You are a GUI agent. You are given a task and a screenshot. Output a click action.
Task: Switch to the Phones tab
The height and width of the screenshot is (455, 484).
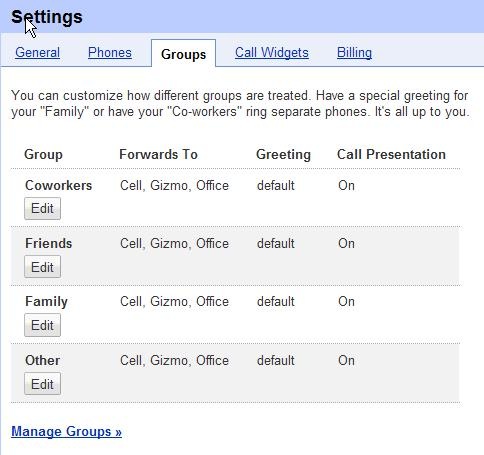110,53
